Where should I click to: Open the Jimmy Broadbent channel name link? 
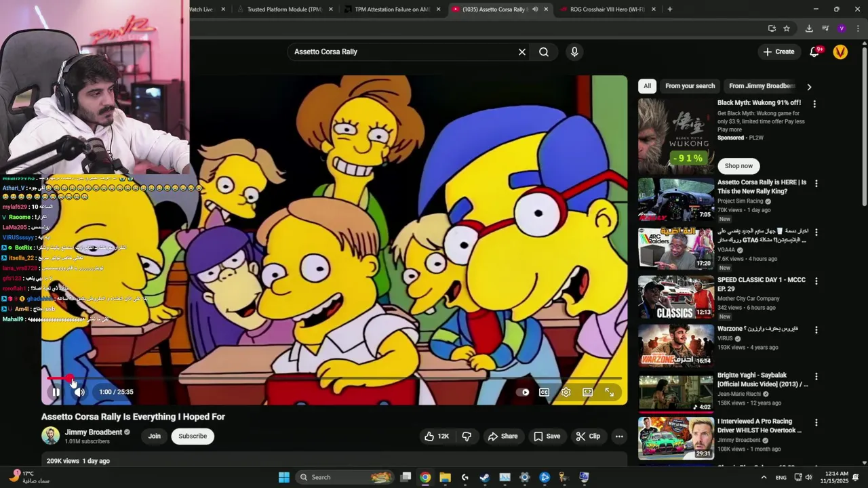tap(94, 432)
